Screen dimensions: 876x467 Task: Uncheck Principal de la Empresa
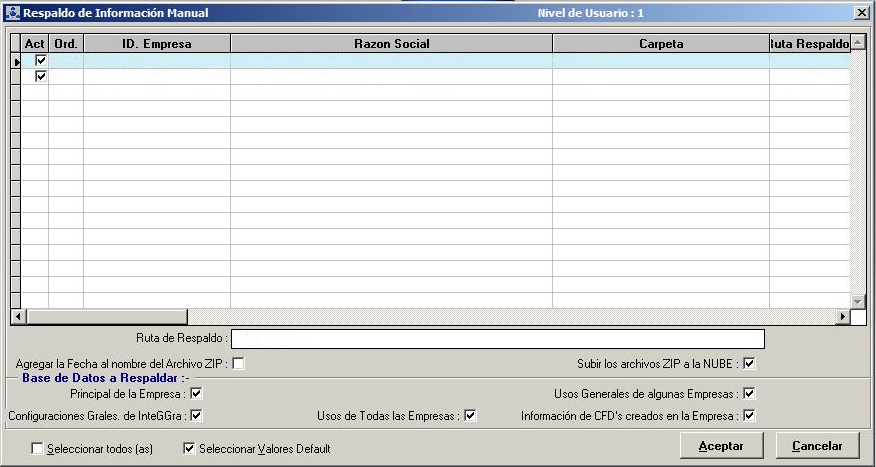pyautogui.click(x=196, y=394)
